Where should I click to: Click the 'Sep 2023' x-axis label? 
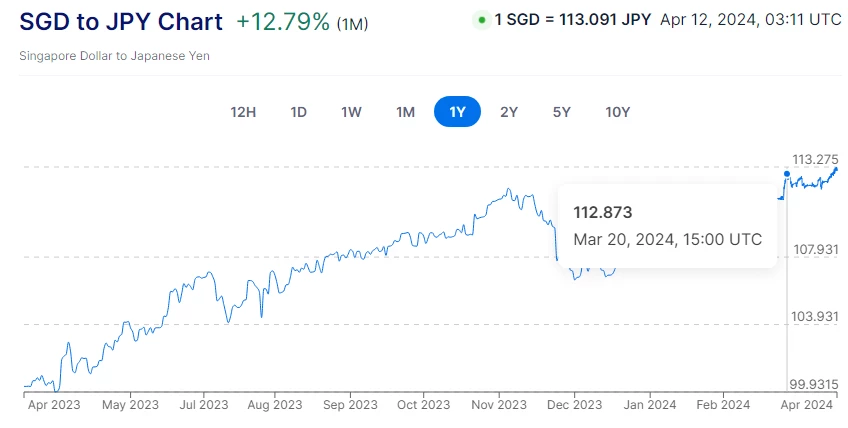click(x=350, y=405)
